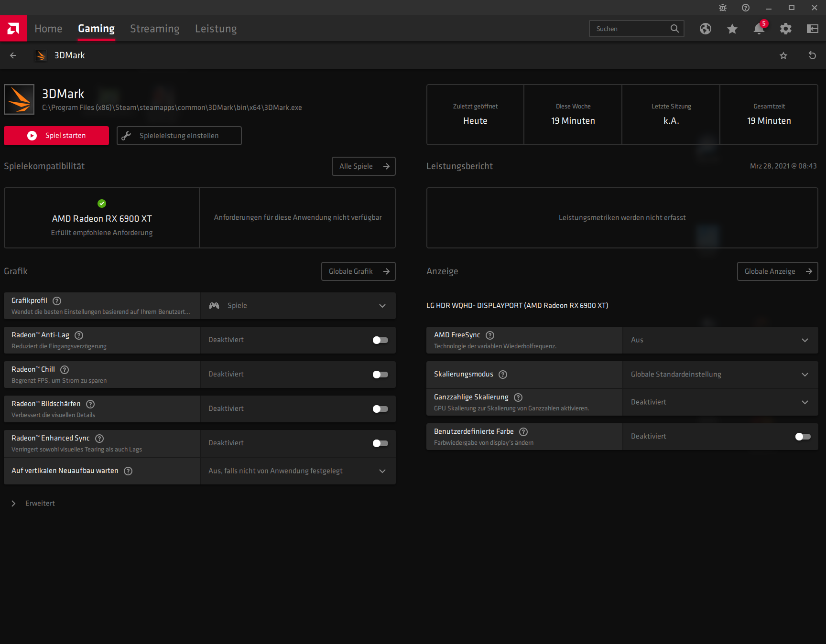Open Alle Spiele list
Viewport: 826px width, 644px height.
point(364,166)
